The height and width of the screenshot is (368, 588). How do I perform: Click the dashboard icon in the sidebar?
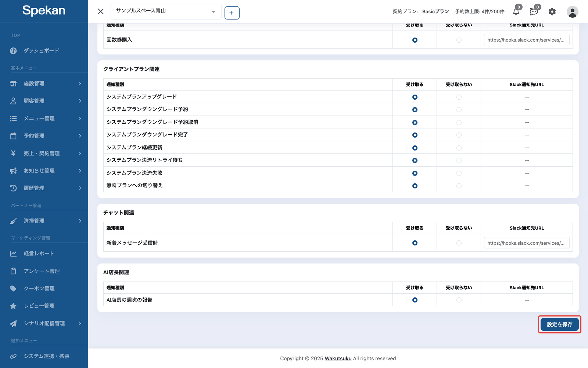(13, 51)
